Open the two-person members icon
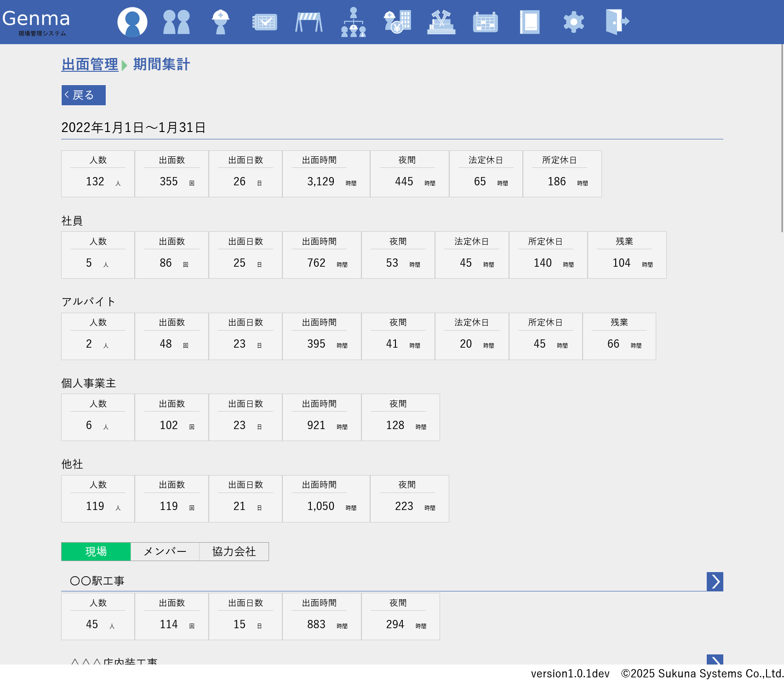Viewport: 784px width, 682px height. [x=177, y=22]
